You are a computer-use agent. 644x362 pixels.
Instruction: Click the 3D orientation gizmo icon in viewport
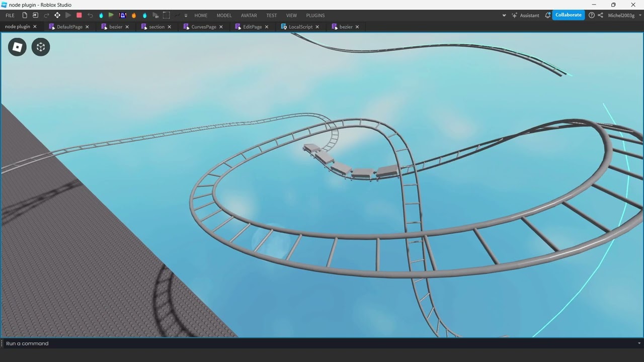point(40,47)
